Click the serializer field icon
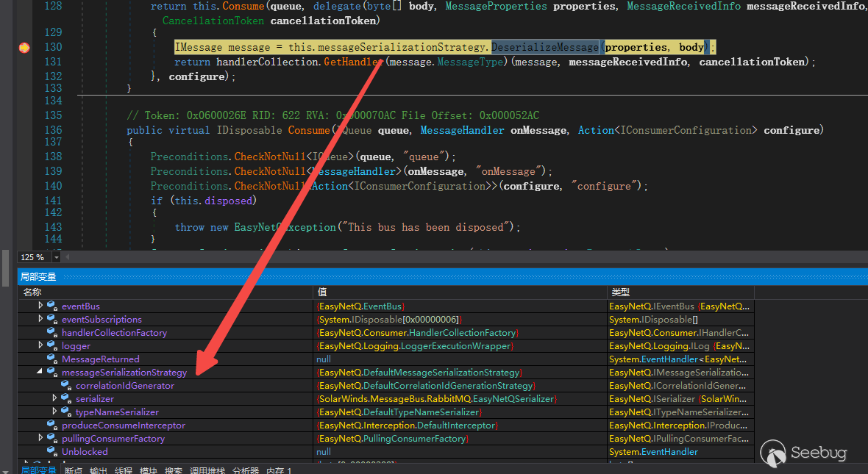868x474 pixels. pos(66,399)
